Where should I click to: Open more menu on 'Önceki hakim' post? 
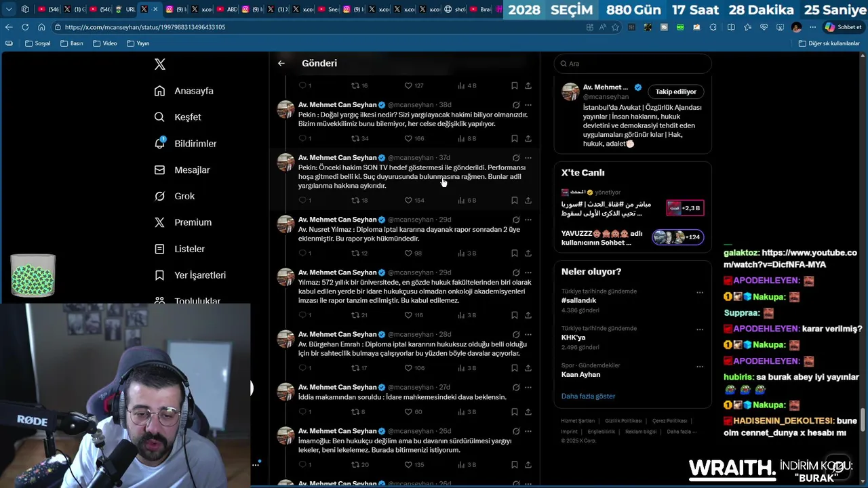528,158
